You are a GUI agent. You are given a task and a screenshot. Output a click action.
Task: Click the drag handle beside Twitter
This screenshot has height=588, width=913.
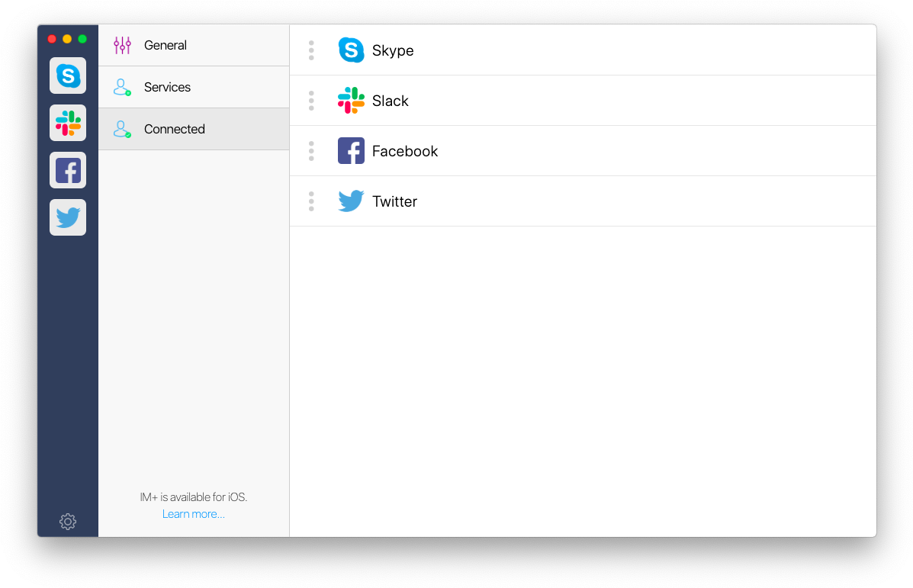311,201
